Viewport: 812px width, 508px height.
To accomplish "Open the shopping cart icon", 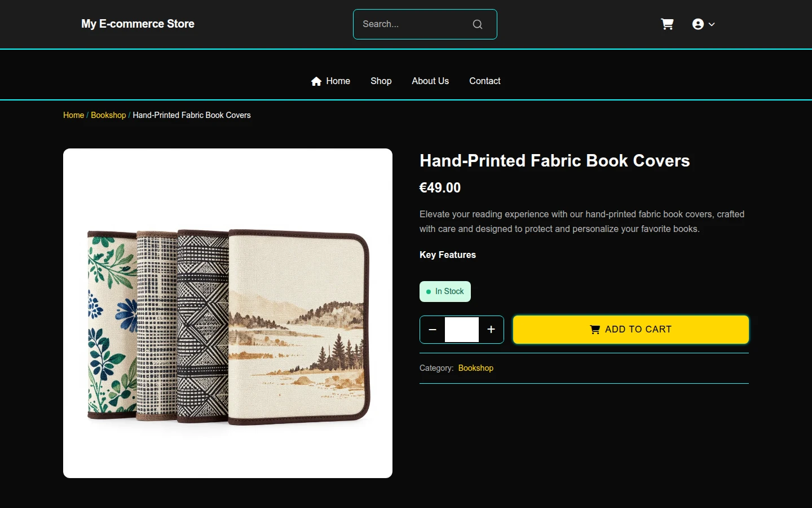I will click(x=667, y=24).
